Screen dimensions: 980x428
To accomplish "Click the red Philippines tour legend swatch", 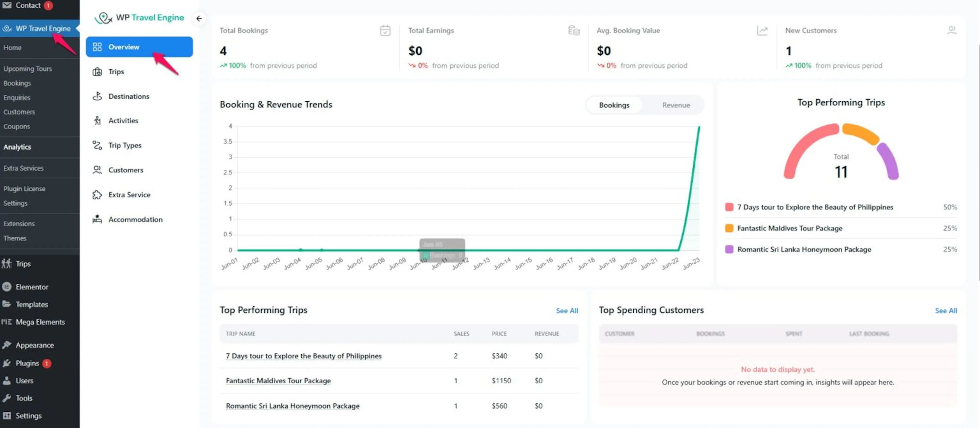I will 729,207.
